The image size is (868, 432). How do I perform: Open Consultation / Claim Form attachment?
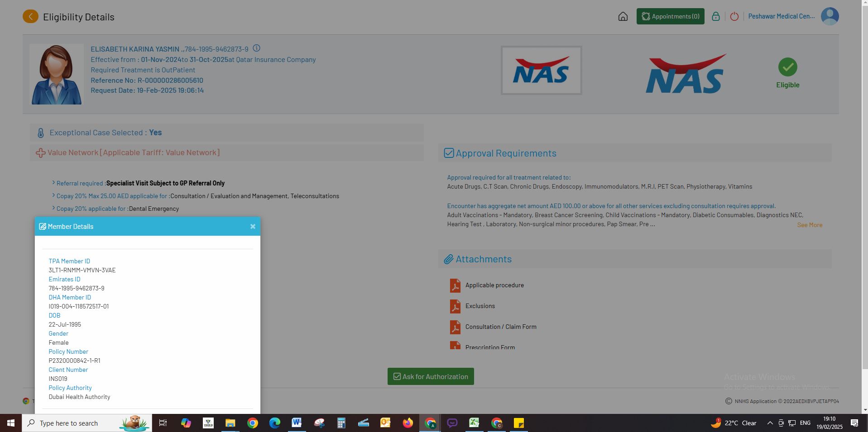pos(500,327)
